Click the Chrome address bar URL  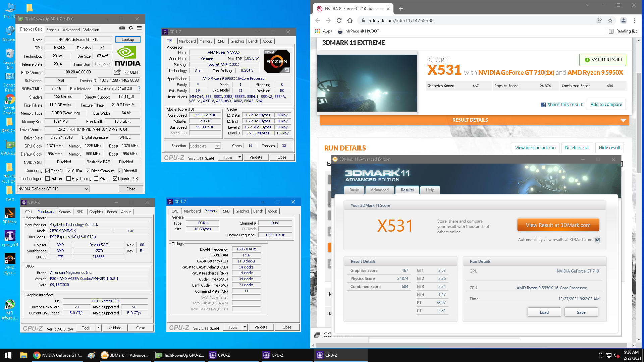[401, 20]
